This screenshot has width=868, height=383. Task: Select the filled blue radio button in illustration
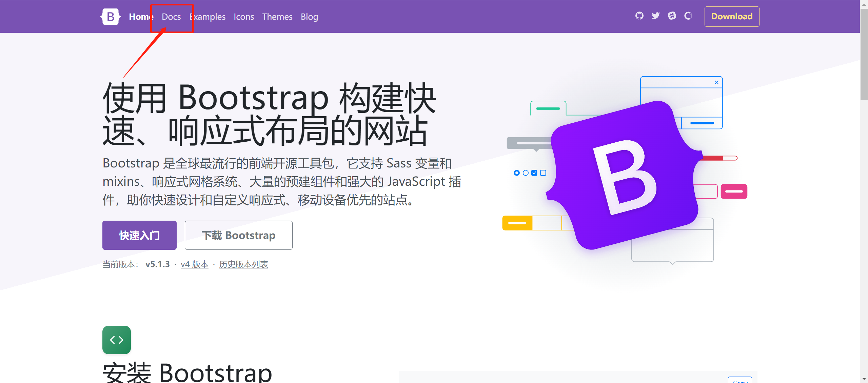[x=517, y=173]
